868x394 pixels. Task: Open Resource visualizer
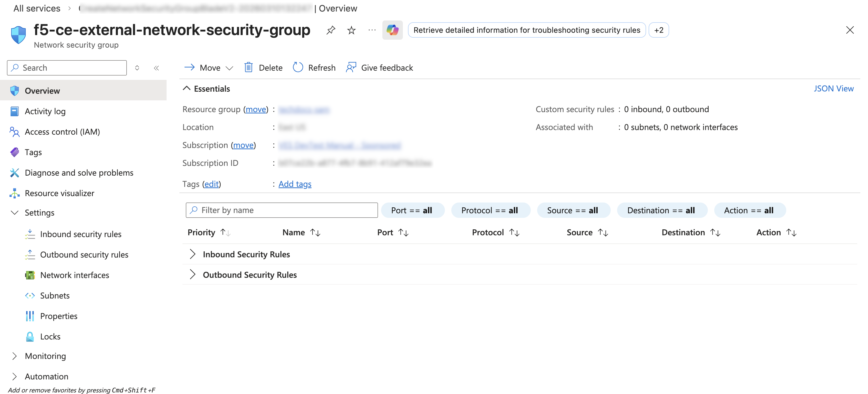(x=59, y=193)
